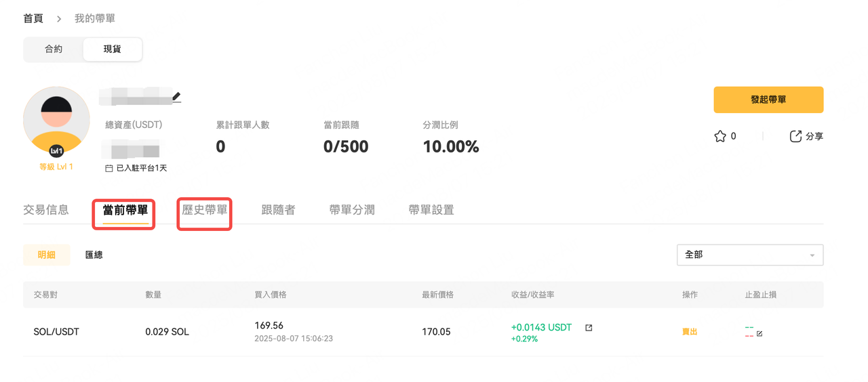Select the 現貨 tab
This screenshot has width=868, height=382.
pos(113,49)
